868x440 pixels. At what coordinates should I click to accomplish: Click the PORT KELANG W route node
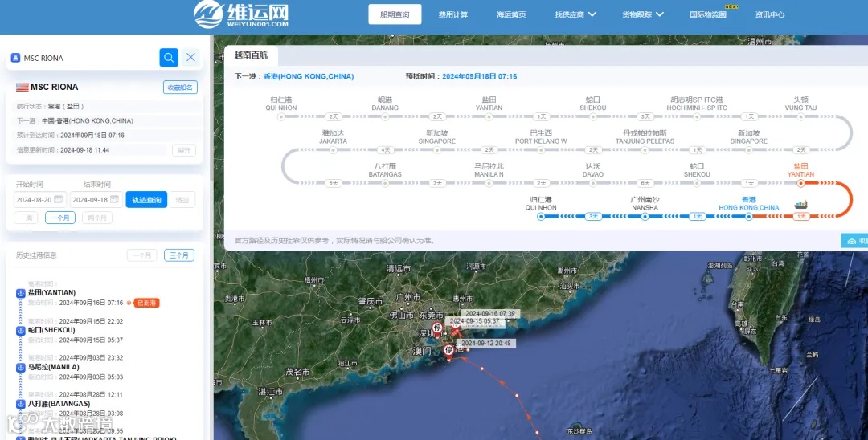[x=541, y=150]
